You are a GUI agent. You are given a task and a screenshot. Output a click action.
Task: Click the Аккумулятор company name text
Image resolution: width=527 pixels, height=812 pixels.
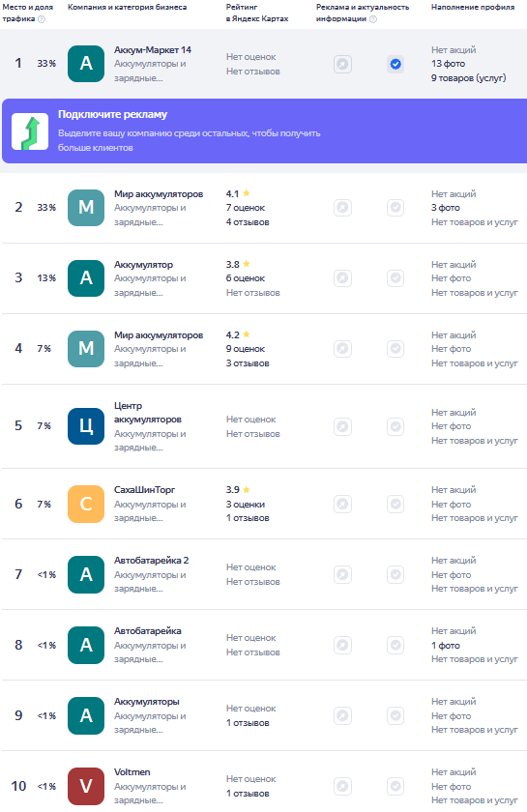point(143,265)
